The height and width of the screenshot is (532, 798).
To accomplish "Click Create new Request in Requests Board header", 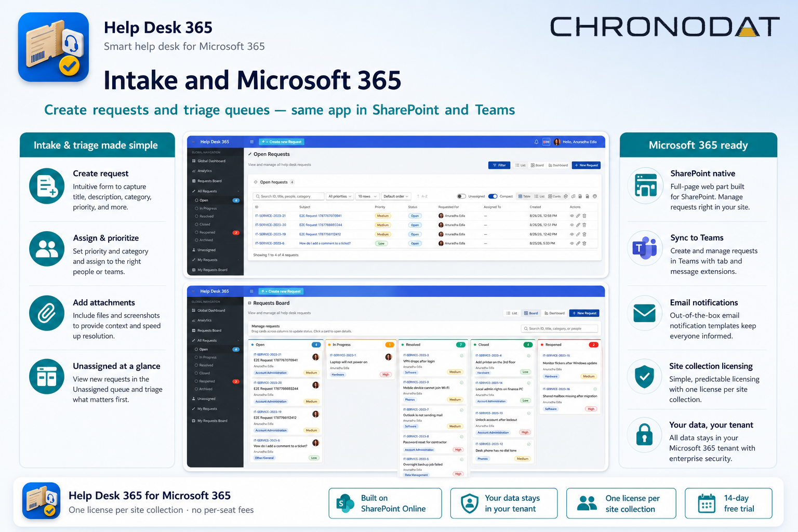I will coord(281,291).
